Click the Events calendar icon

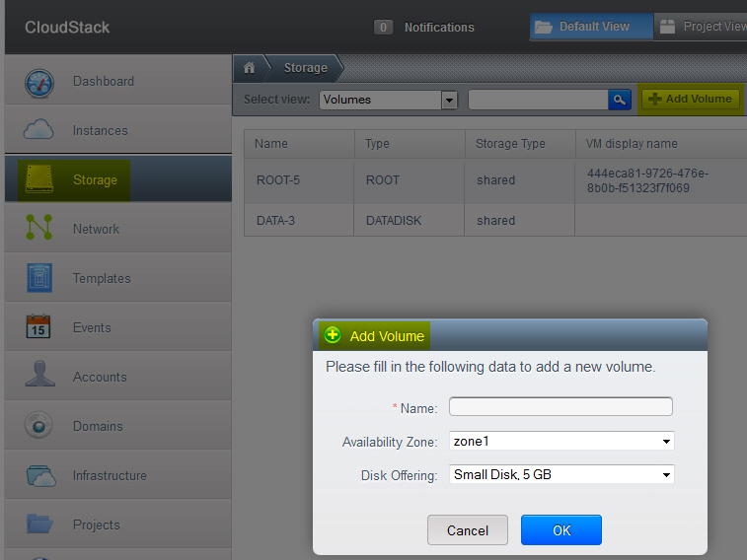point(39,327)
